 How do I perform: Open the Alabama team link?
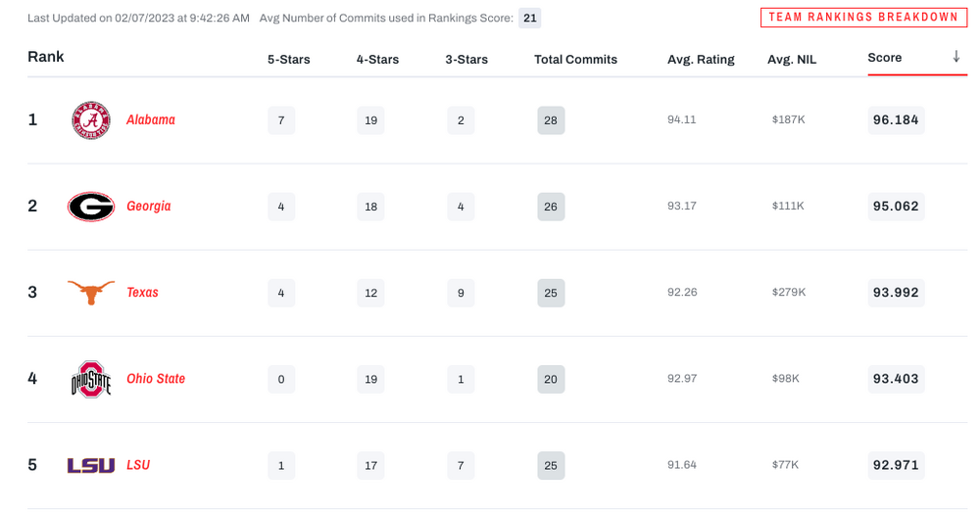tap(151, 120)
